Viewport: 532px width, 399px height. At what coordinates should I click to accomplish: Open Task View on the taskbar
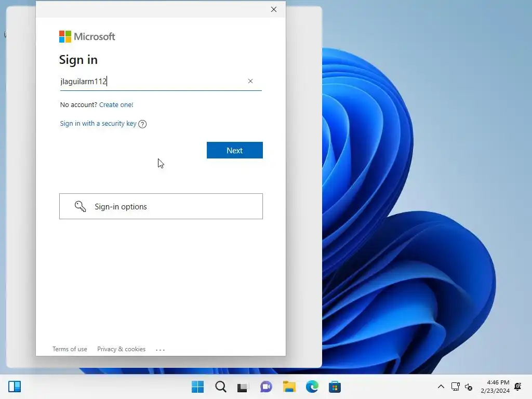tap(243, 387)
